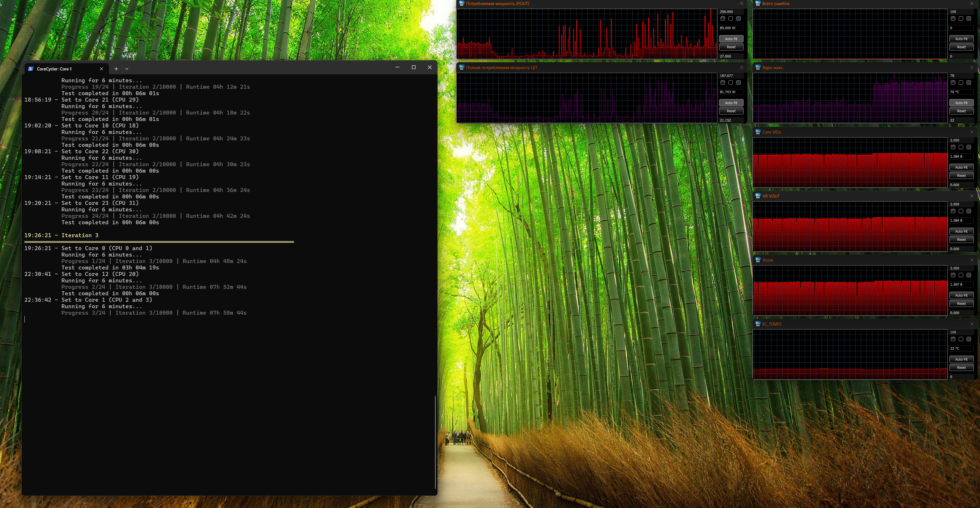Toggle third checkbox in Vcore graph
980x508 pixels.
pos(968,275)
